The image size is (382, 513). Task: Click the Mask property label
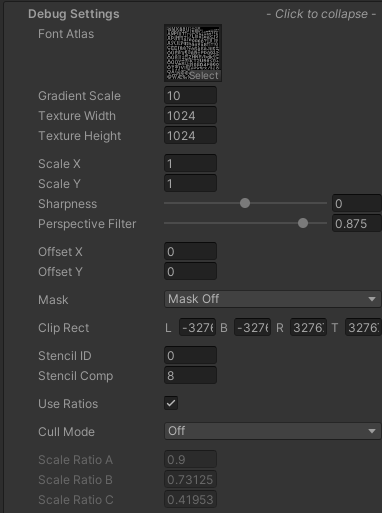(53, 300)
